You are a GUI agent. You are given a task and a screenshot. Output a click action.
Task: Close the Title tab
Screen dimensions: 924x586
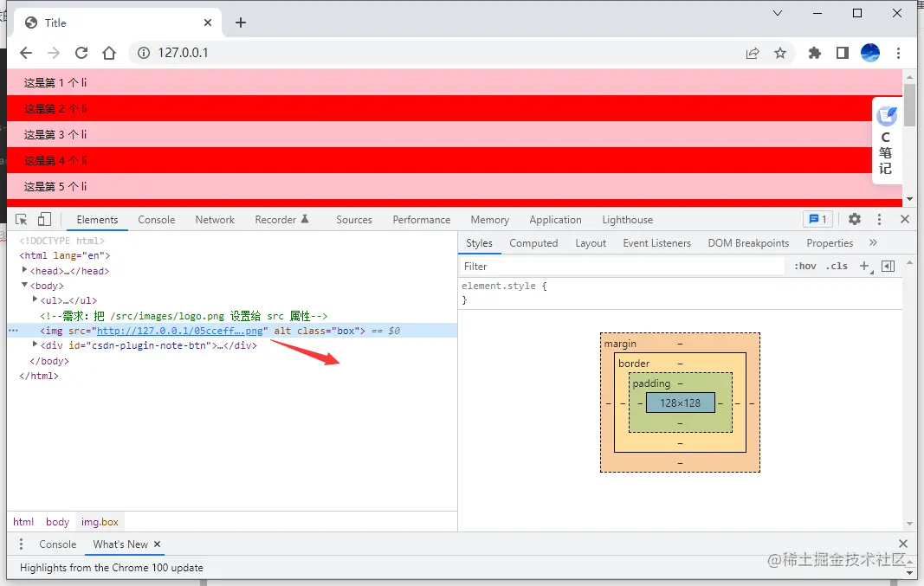[208, 23]
